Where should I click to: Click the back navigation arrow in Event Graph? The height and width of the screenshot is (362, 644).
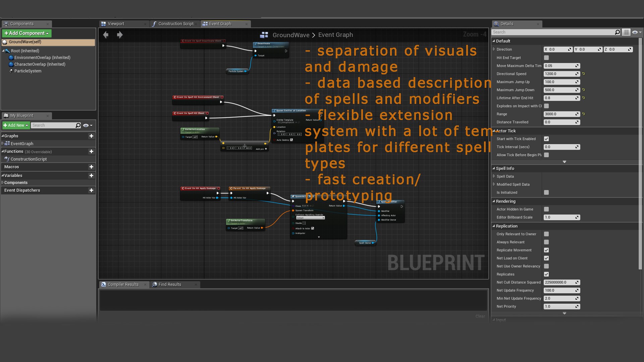[x=106, y=35]
